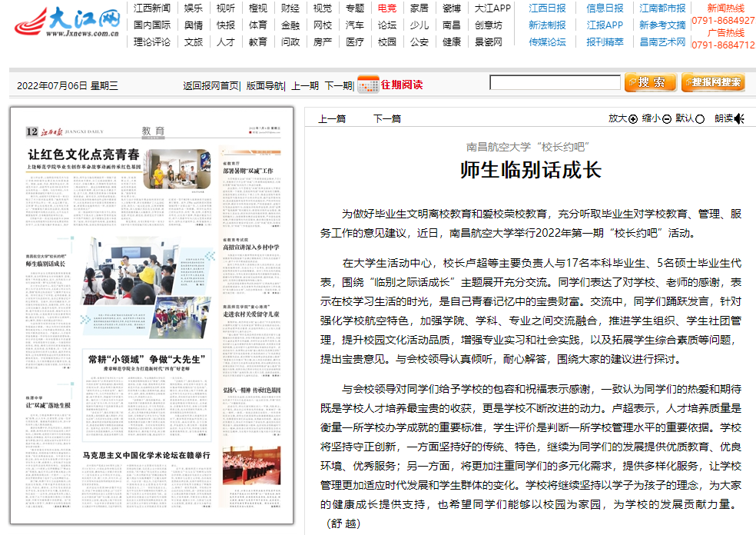Open the 江西日报 newspaper link
The image size is (756, 535).
[547, 8]
